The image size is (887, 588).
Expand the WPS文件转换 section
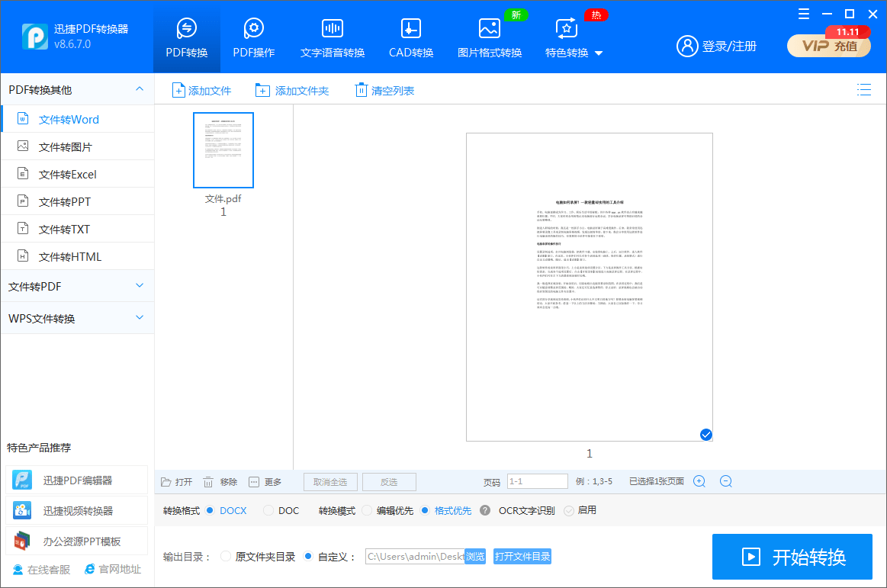(x=77, y=318)
